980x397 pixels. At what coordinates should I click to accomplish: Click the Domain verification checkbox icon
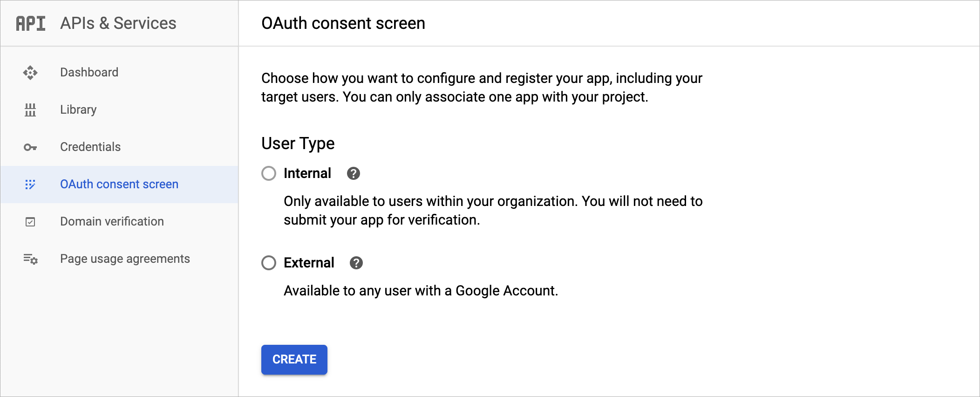pyautogui.click(x=30, y=222)
